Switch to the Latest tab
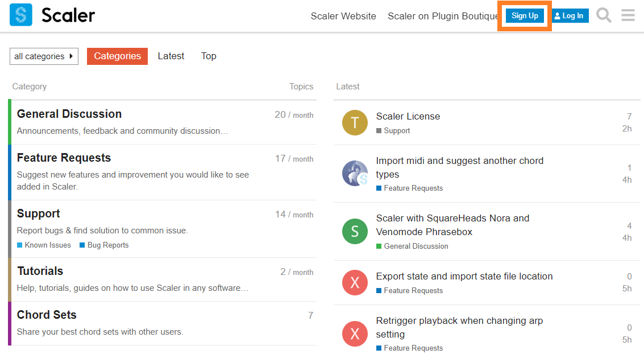644x362 pixels. point(171,56)
